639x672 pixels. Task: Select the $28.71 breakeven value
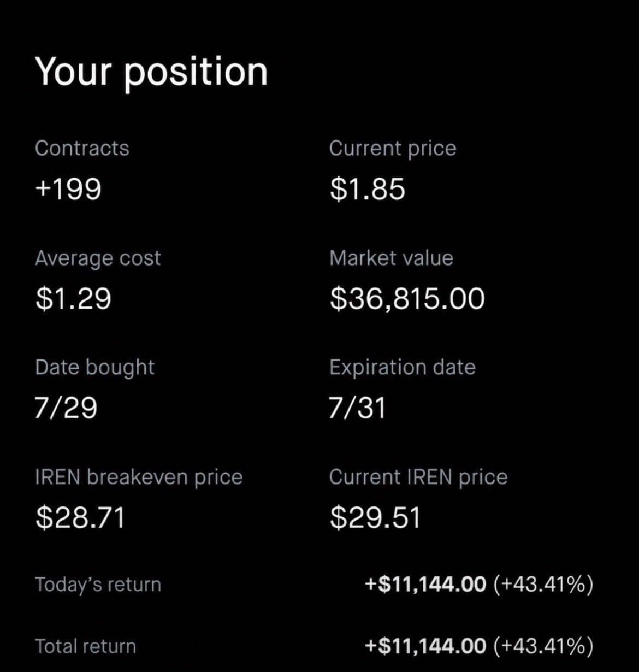click(80, 518)
